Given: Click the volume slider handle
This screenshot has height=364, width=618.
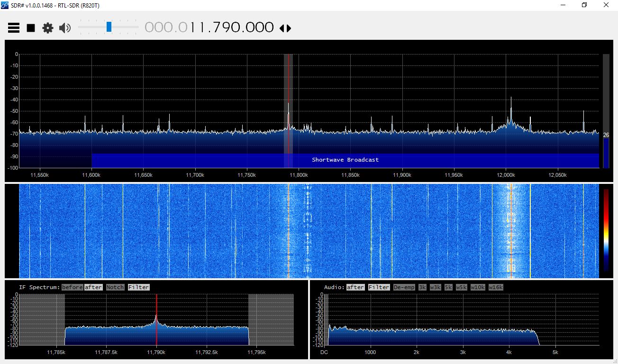Looking at the screenshot, I should [x=109, y=27].
